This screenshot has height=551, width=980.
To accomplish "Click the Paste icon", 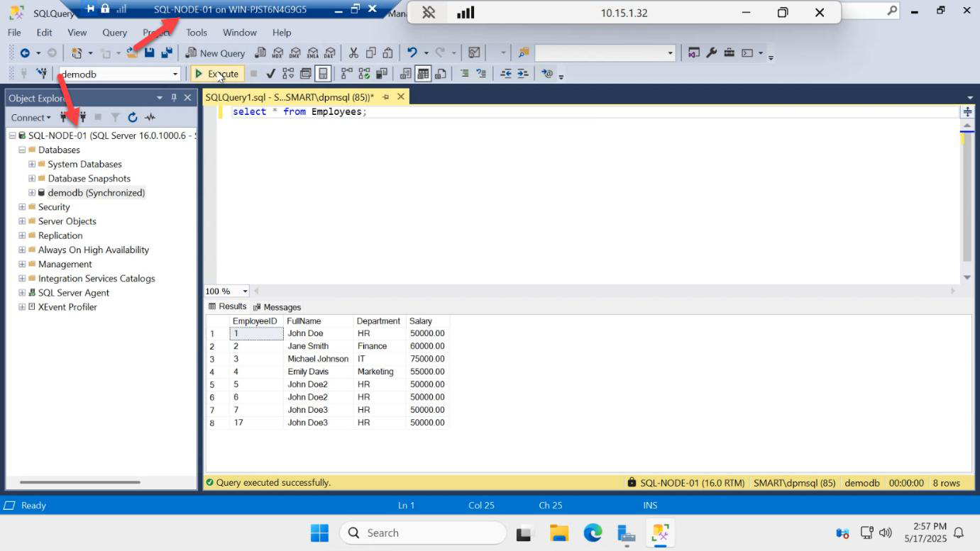I will coord(387,53).
